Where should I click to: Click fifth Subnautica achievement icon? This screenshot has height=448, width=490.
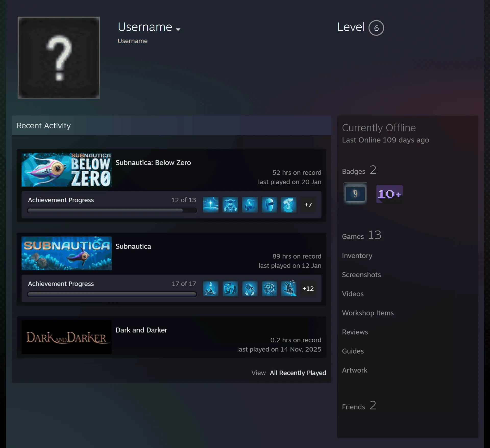pyautogui.click(x=289, y=288)
